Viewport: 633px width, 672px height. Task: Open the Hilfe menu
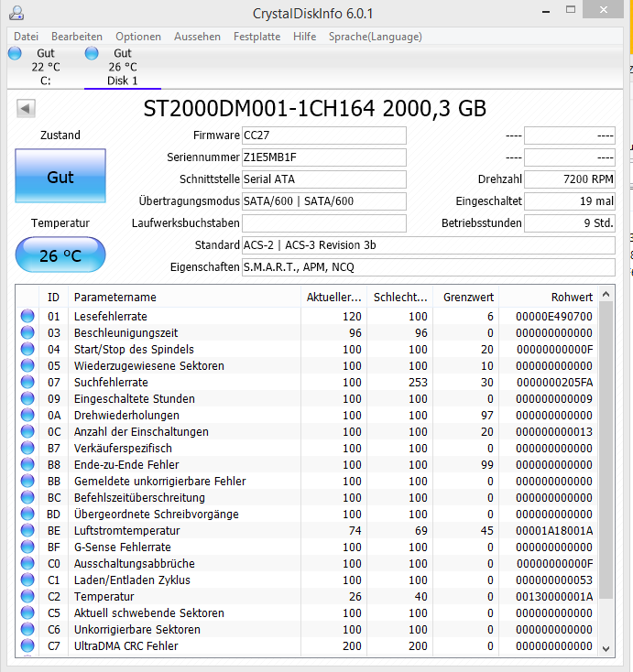[304, 37]
